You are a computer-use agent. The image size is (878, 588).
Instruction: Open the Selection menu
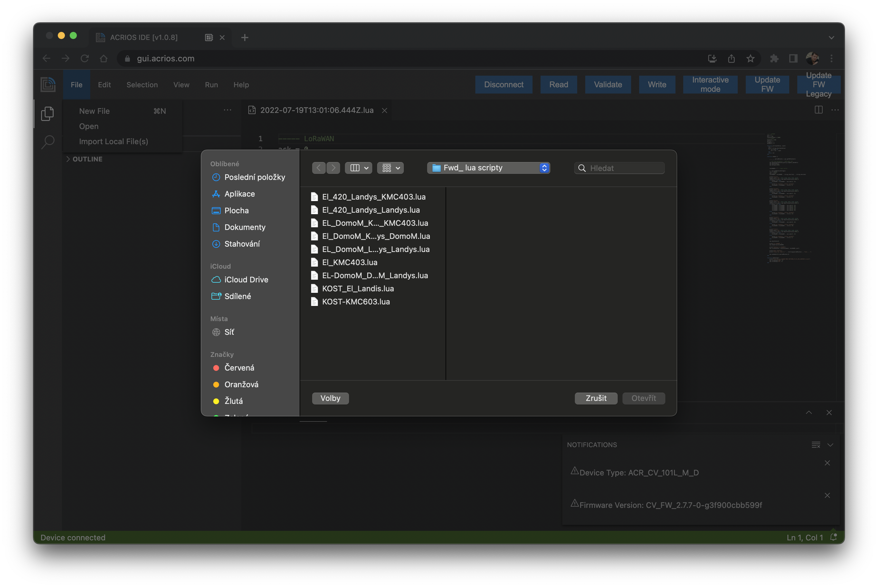coord(142,85)
